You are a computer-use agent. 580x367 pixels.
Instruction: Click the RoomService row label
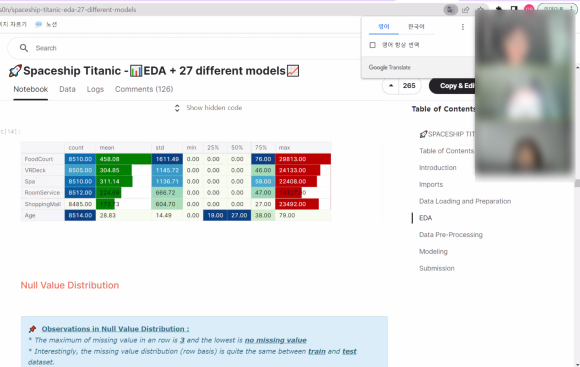pyautogui.click(x=42, y=193)
